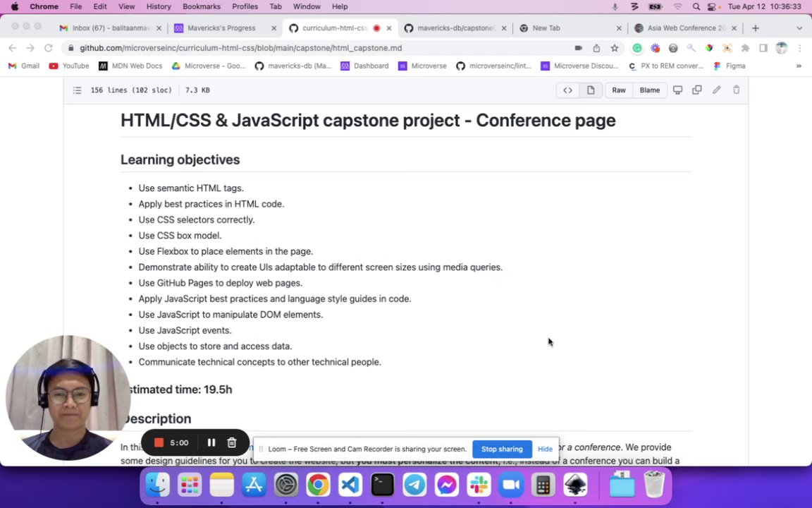Image resolution: width=812 pixels, height=508 pixels.
Task: Expand the tab search dropdown arrow
Action: (799, 28)
